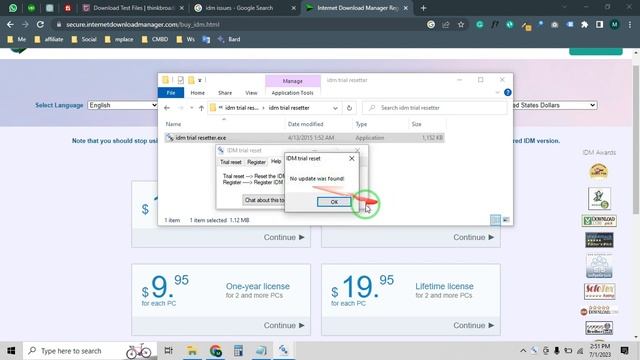This screenshot has height=360, width=640.
Task: Open Task View on the taskbar
Action: [x=168, y=351]
